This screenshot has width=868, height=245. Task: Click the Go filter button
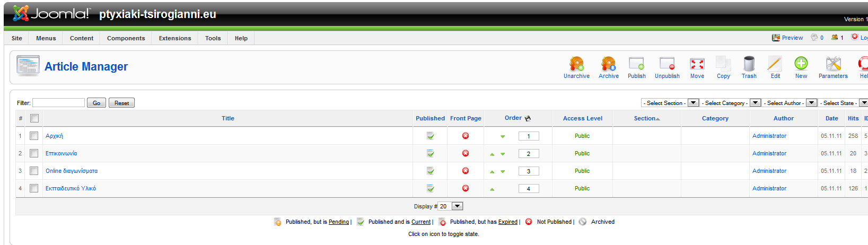[x=97, y=103]
